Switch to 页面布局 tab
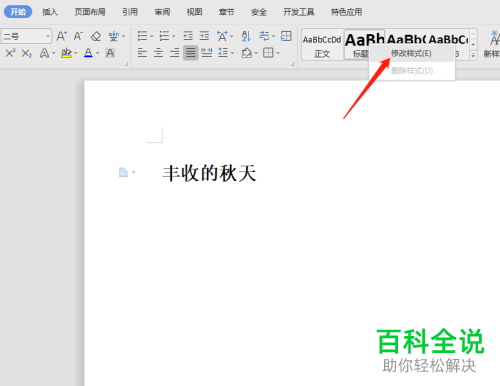The image size is (500, 386). [90, 12]
